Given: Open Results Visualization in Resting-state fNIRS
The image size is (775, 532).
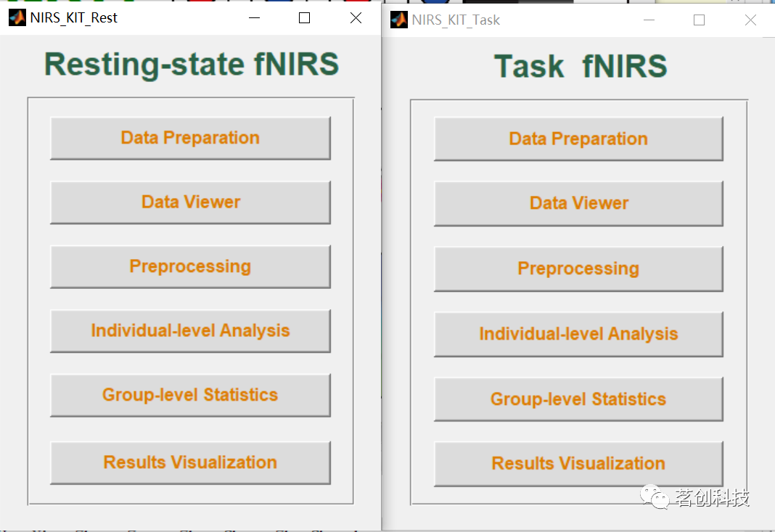Looking at the screenshot, I should [x=190, y=462].
